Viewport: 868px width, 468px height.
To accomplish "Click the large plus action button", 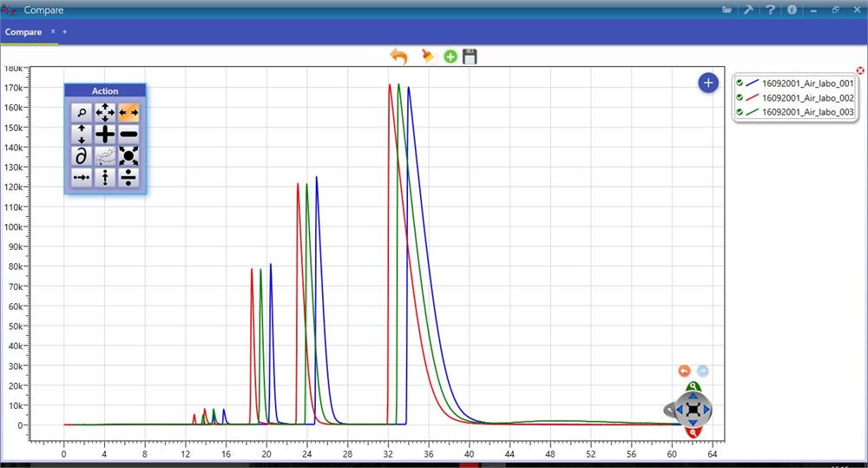I will point(104,134).
